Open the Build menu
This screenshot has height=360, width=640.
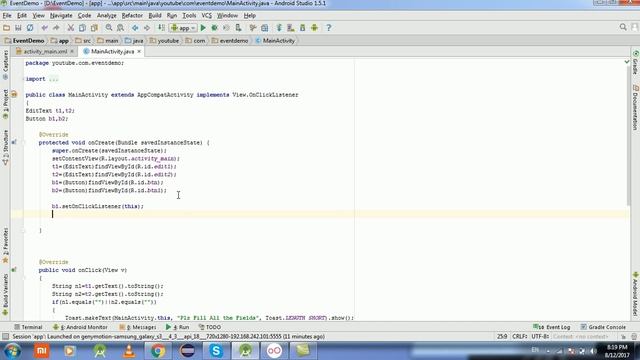[155, 16]
